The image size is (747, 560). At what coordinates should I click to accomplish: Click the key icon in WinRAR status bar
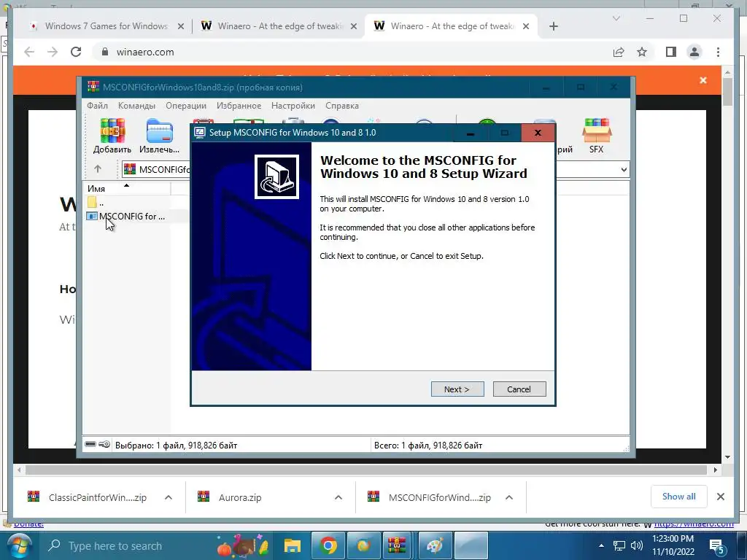[104, 445]
